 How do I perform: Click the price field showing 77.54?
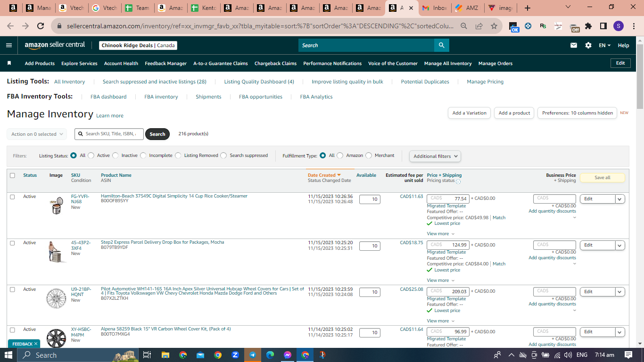click(x=448, y=199)
